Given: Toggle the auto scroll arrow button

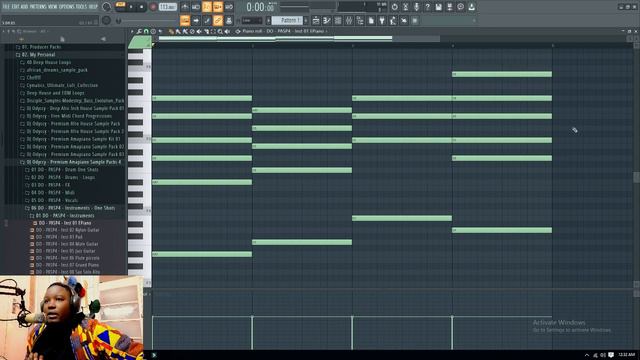Looking at the screenshot, I should tap(196, 20).
